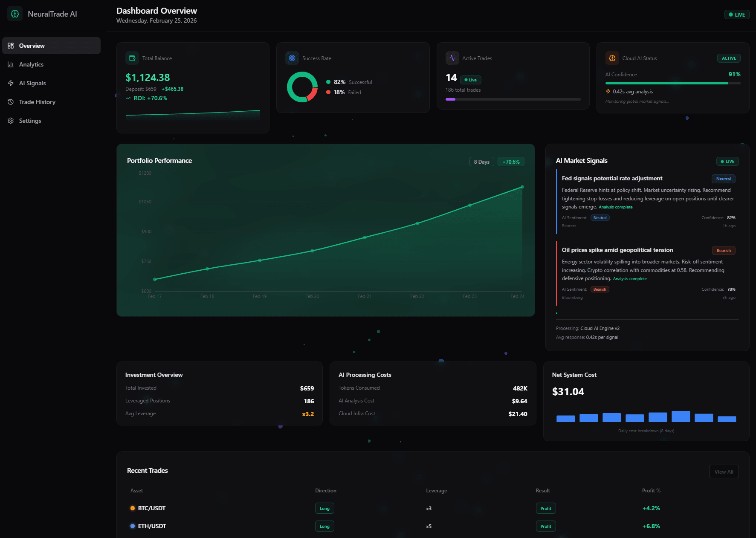The width and height of the screenshot is (756, 538).
Task: Select the BTC/USDT row in Recent Trades
Action: coord(151,508)
